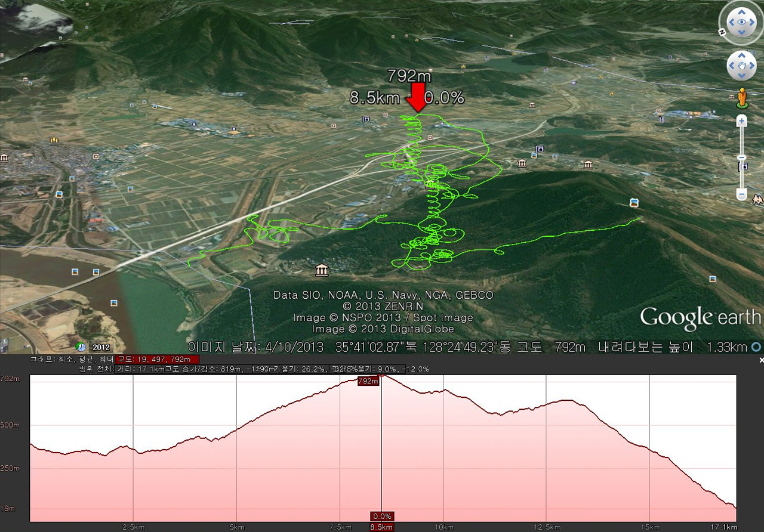
Task: Open historical imagery clock icon beside 2012
Action: tap(81, 347)
